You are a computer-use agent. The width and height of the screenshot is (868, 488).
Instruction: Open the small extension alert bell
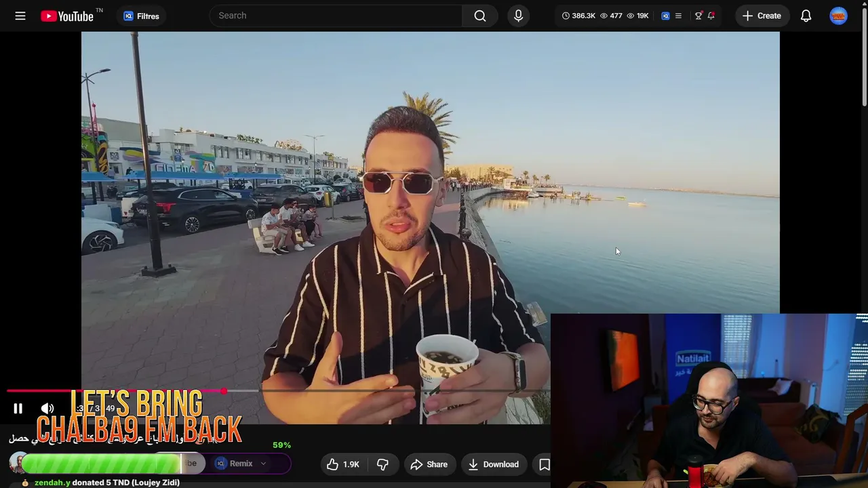point(711,16)
